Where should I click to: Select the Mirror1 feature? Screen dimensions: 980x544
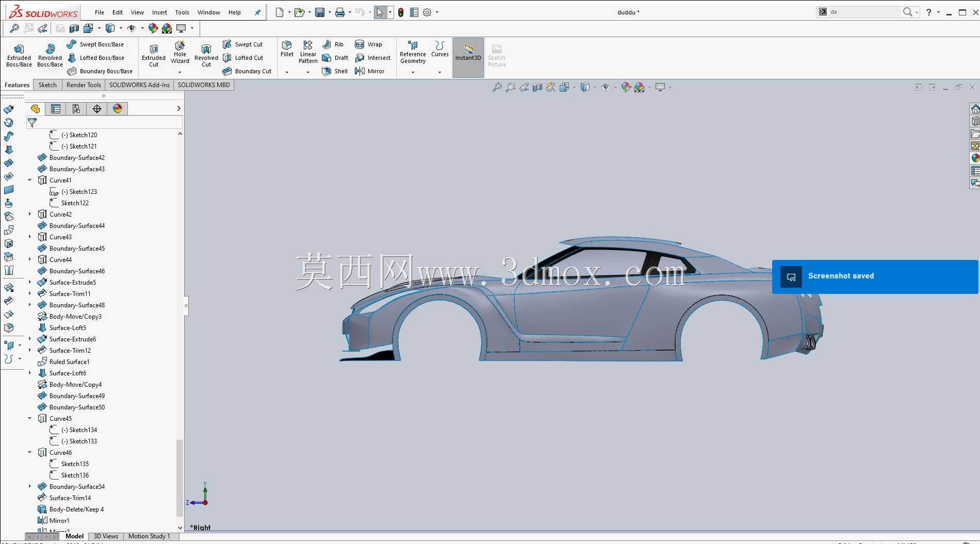click(54, 521)
